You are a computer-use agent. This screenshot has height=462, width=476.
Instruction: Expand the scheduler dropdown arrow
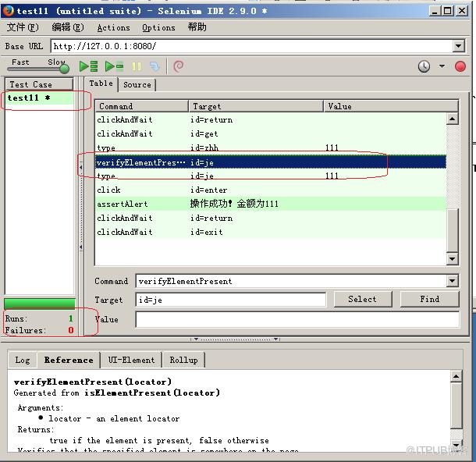pos(442,66)
